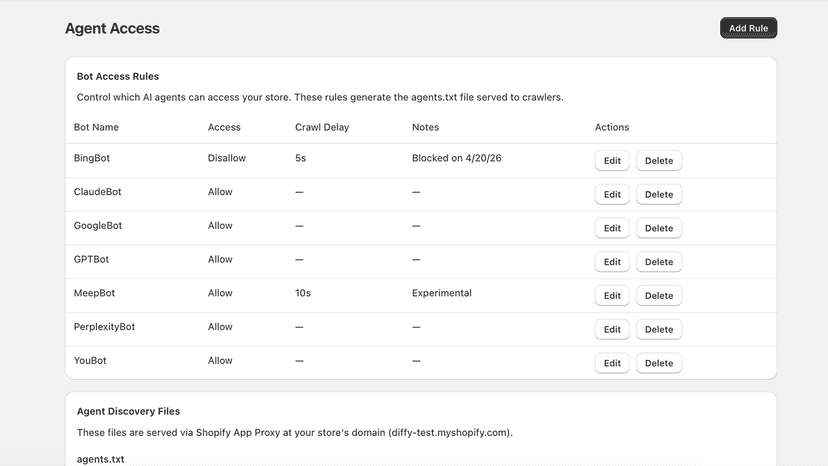The height and width of the screenshot is (466, 828).
Task: Delete the ClaudeBot rule
Action: [x=658, y=194]
